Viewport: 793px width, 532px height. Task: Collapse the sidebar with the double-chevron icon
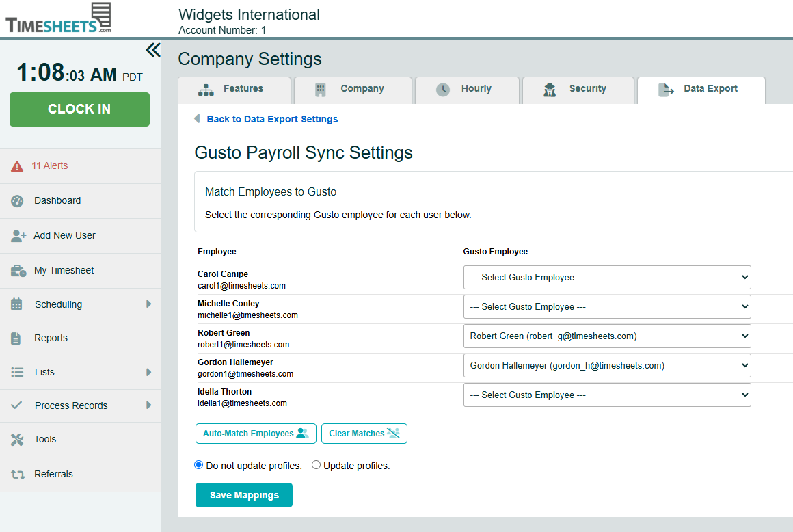[152, 50]
